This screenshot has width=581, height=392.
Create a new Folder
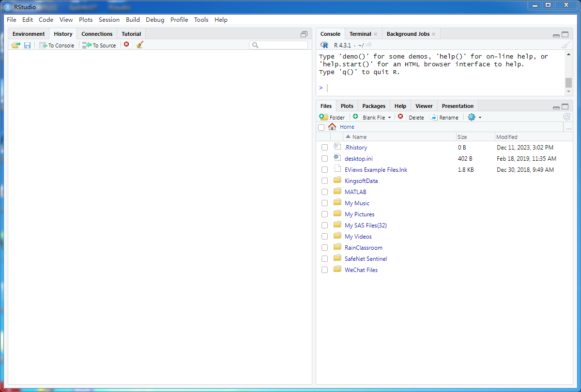[332, 117]
